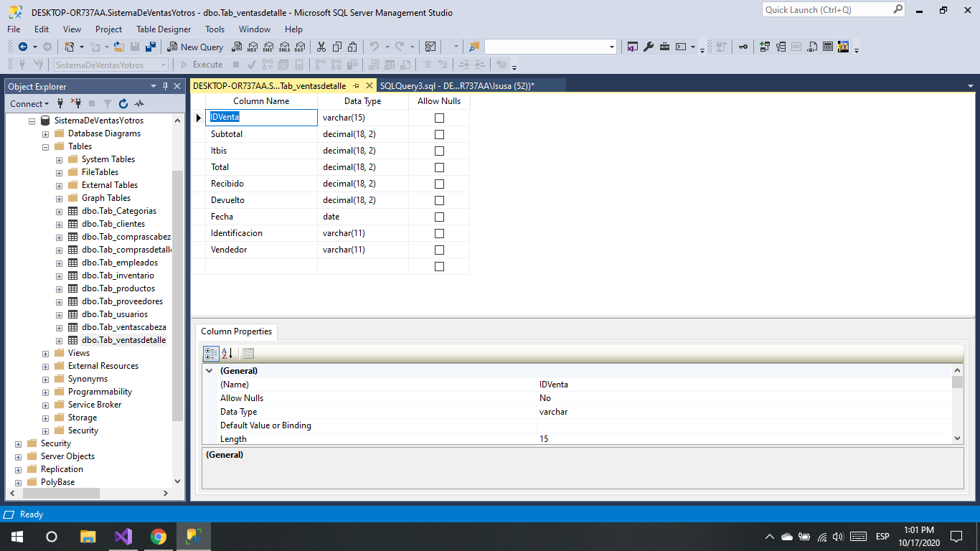The width and height of the screenshot is (980, 551).
Task: Click the Manage Spatial Indexes icon
Action: coord(844,47)
